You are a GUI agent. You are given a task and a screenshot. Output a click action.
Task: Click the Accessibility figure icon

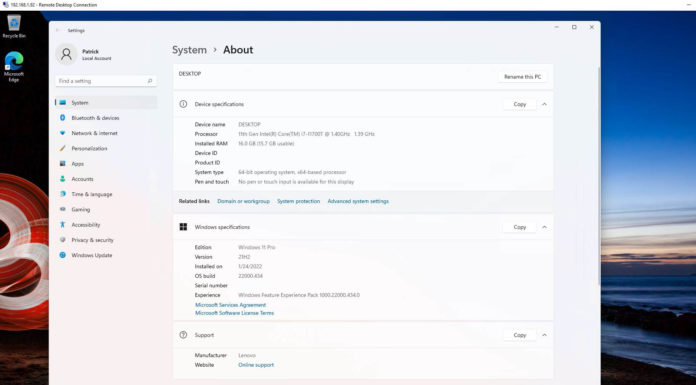(x=63, y=225)
